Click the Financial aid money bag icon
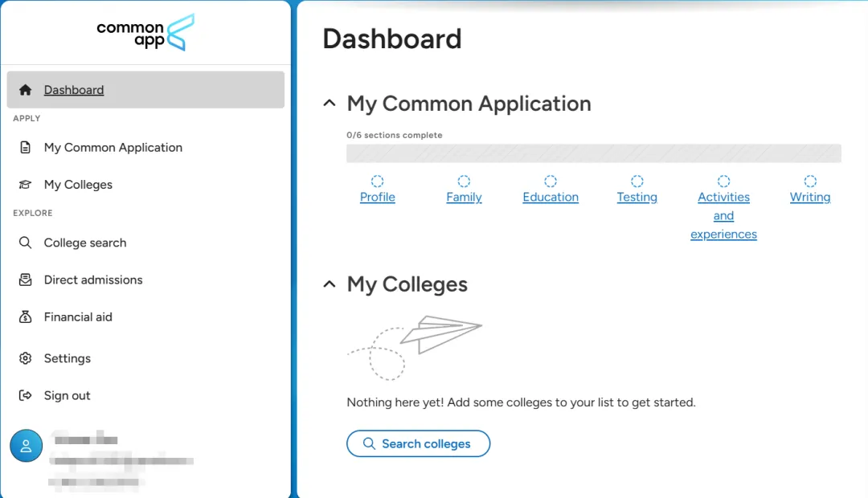Viewport: 868px width, 498px height. 25,316
